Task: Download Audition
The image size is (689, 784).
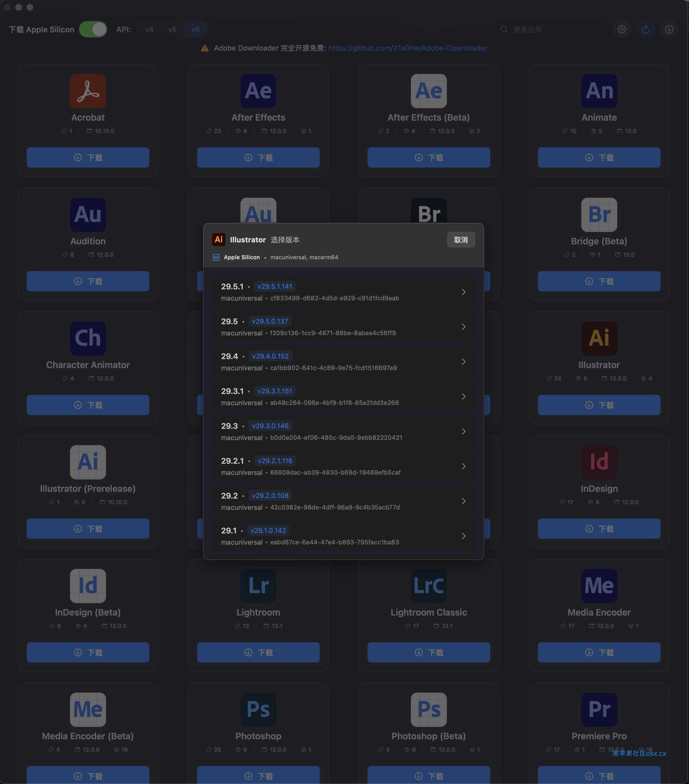Action: 88,281
